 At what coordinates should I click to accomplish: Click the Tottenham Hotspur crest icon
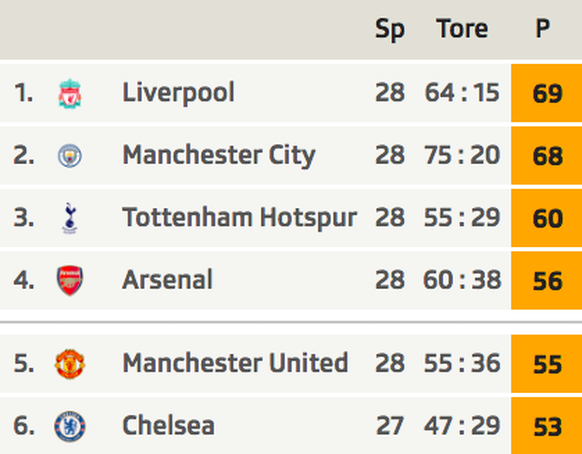point(70,218)
